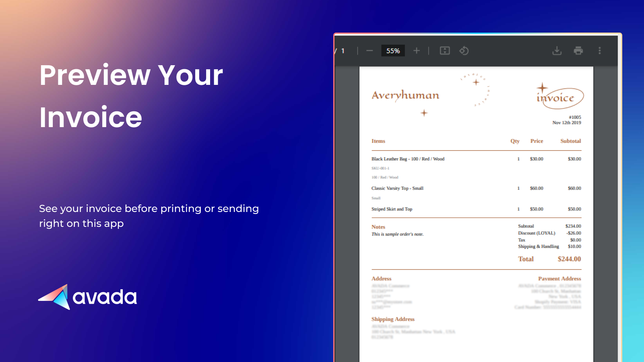Click the Qty column header

[515, 141]
